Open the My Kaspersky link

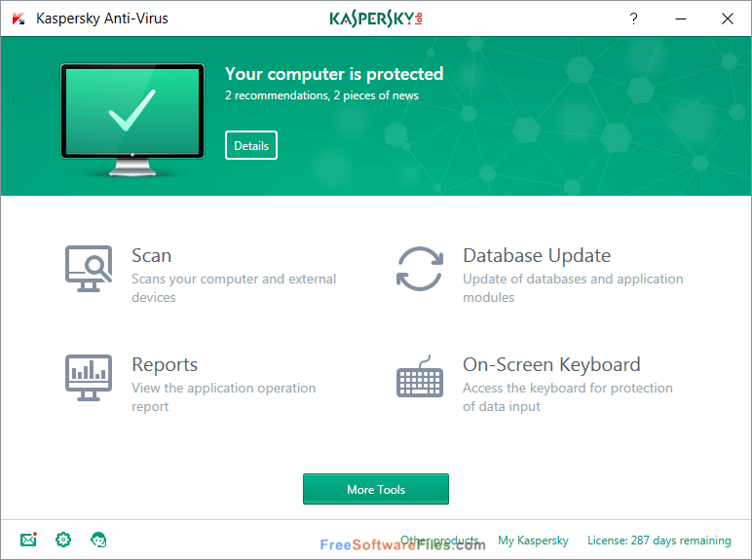533,541
